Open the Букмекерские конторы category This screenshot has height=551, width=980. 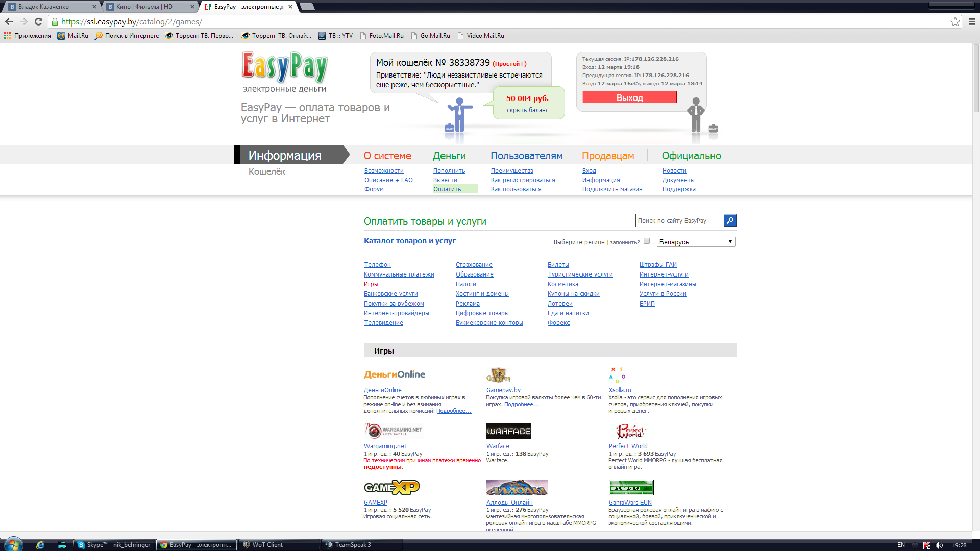click(x=489, y=323)
